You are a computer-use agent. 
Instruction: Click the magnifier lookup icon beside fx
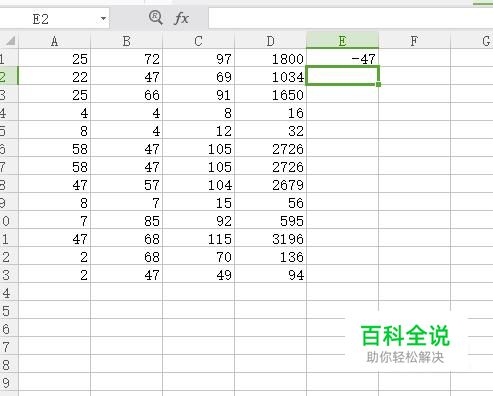tap(155, 17)
